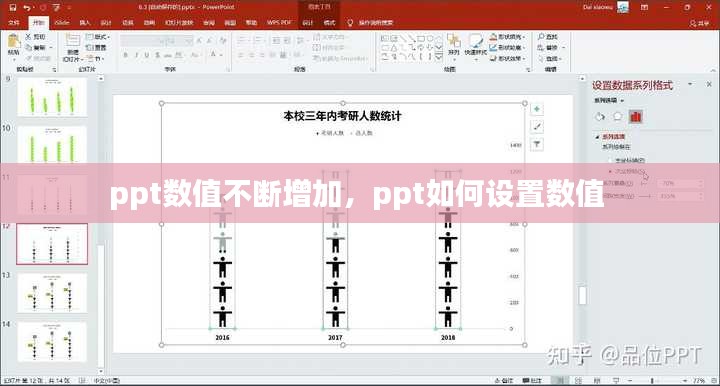Click chart title 本校三年内考研人数统计
This screenshot has width=720, height=386.
tap(343, 116)
